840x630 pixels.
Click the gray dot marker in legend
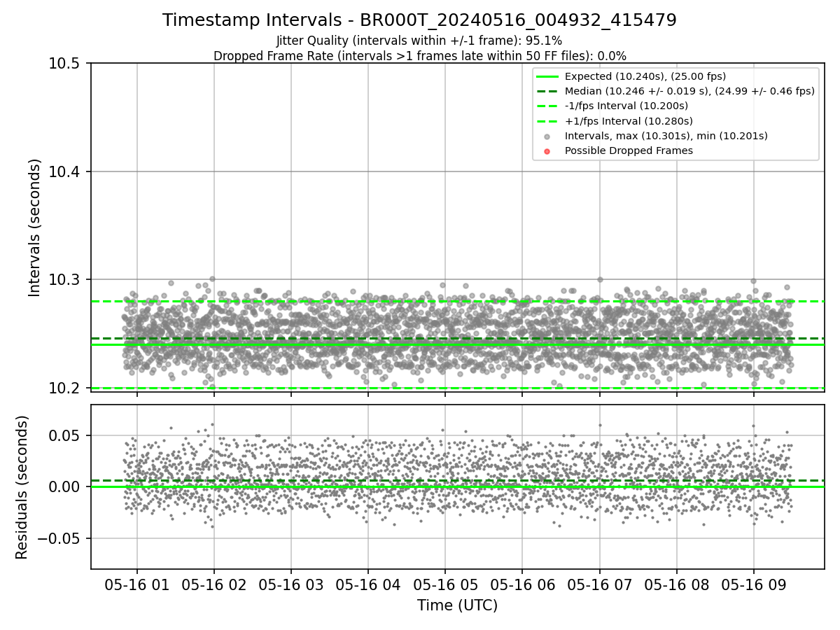pos(547,136)
